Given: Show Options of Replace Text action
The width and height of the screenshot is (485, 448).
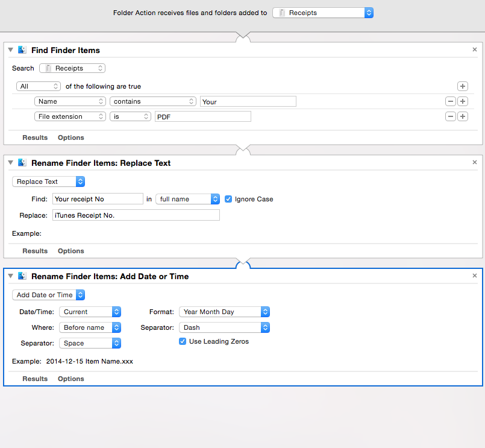Looking at the screenshot, I should (71, 251).
